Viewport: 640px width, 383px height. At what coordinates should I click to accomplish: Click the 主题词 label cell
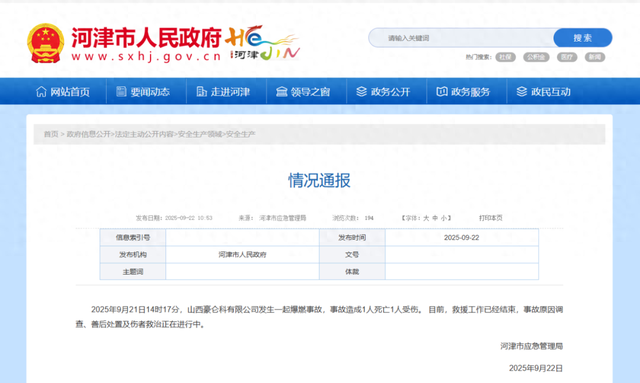133,272
